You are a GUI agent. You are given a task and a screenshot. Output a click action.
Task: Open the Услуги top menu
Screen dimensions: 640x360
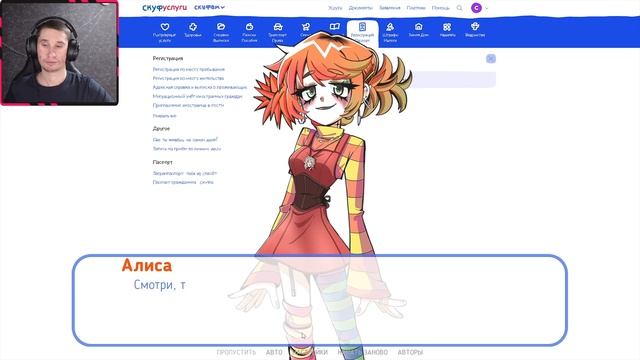335,8
